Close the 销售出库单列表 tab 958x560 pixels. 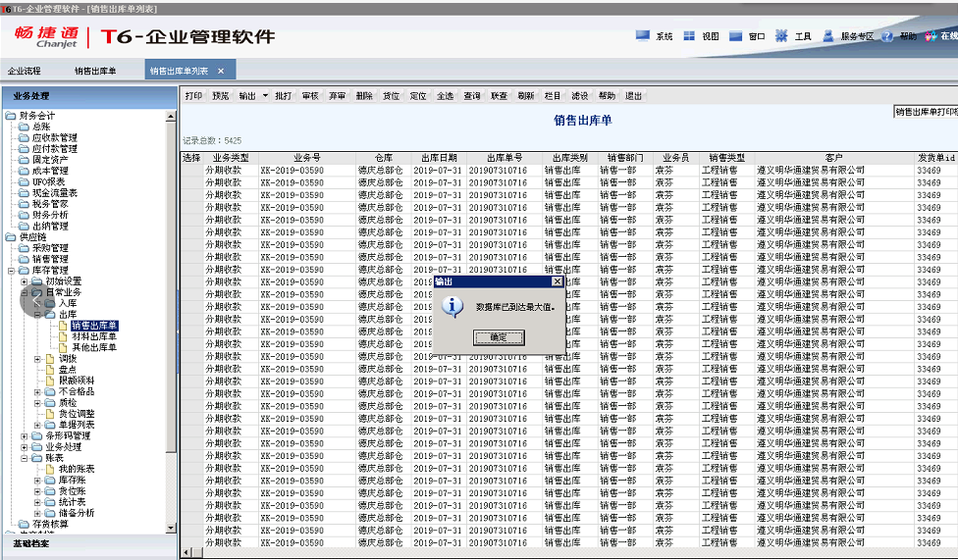tap(221, 71)
